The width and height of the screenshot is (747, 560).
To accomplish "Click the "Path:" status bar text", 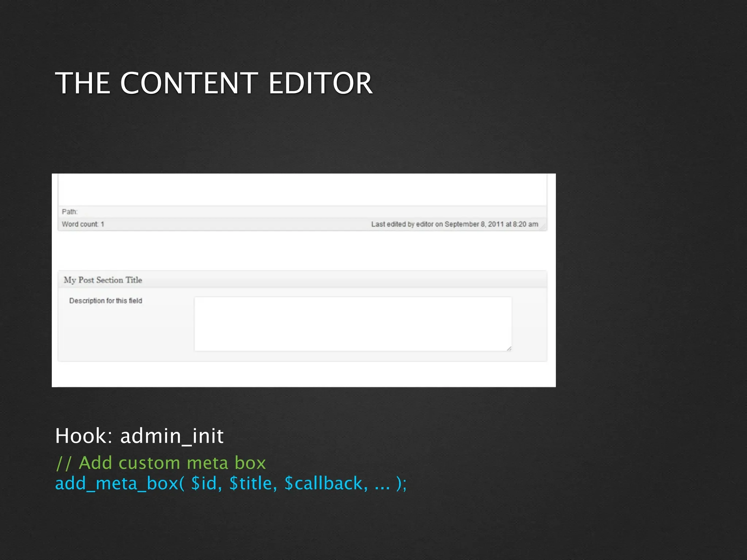I will (x=69, y=212).
